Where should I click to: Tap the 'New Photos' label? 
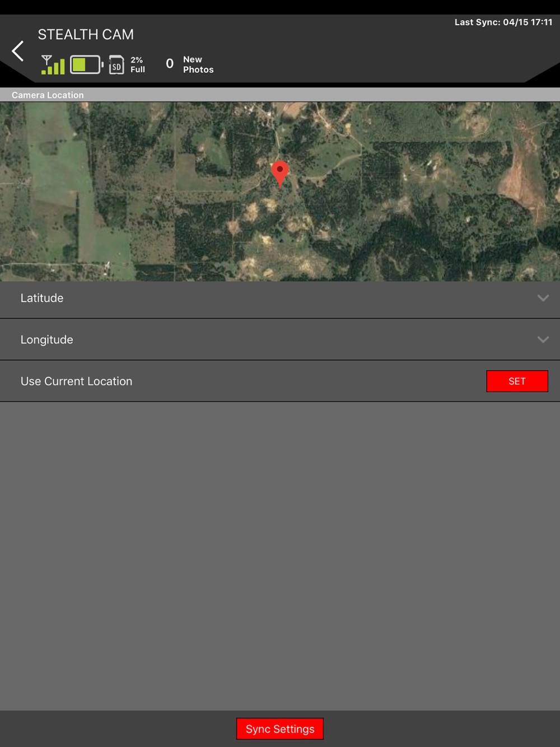pyautogui.click(x=198, y=64)
